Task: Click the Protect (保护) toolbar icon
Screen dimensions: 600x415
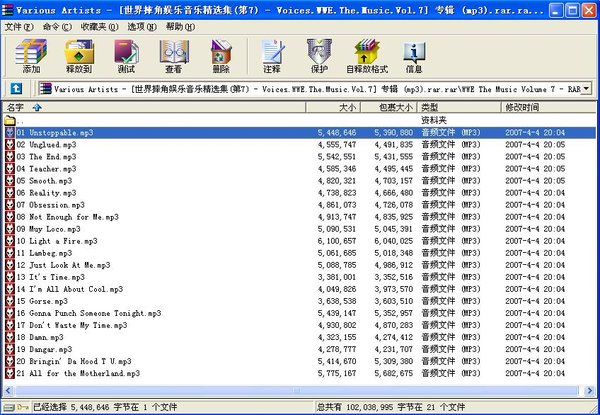Action: tap(319, 56)
